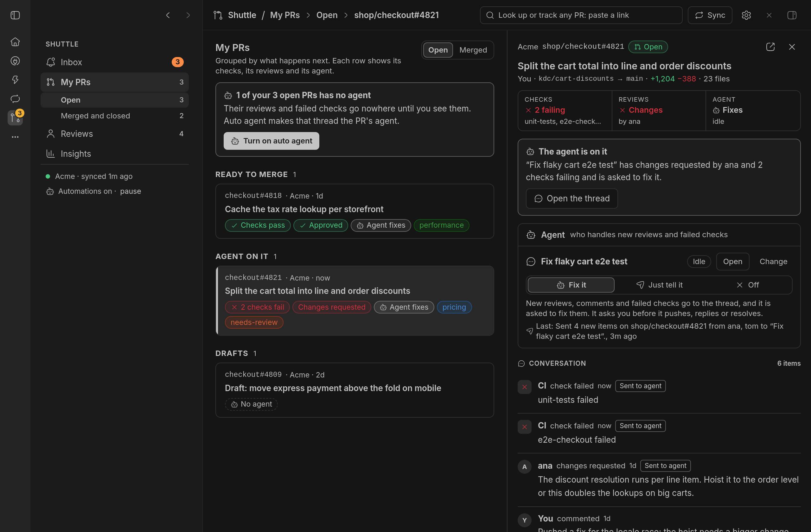Click the My PRs breadcrumb
811x532 pixels.
pyautogui.click(x=285, y=15)
